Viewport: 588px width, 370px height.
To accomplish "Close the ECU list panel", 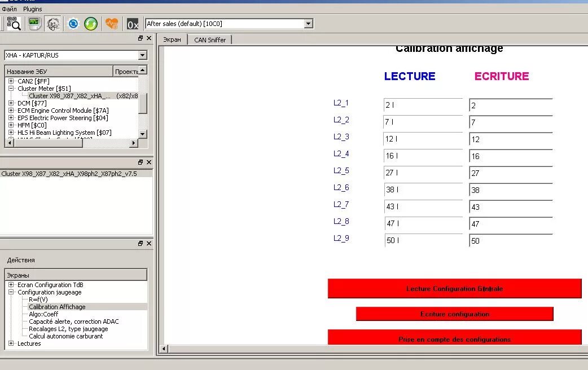I will (149, 38).
